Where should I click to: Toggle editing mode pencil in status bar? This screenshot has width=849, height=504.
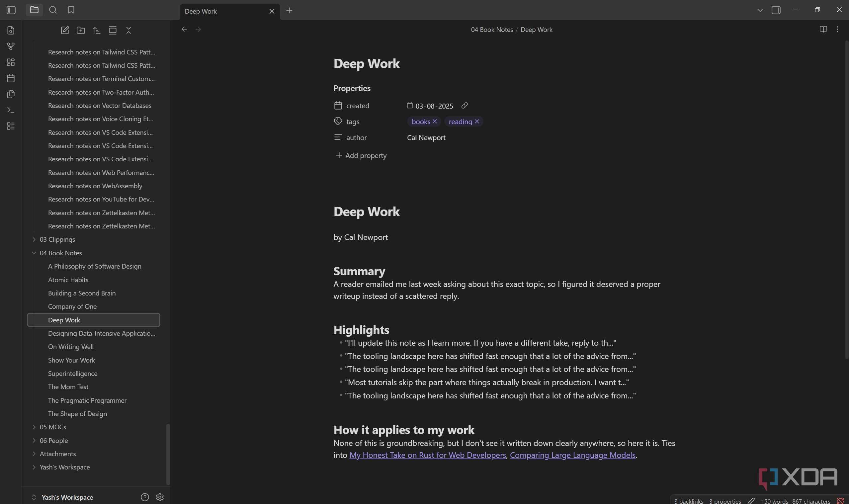[751, 501]
